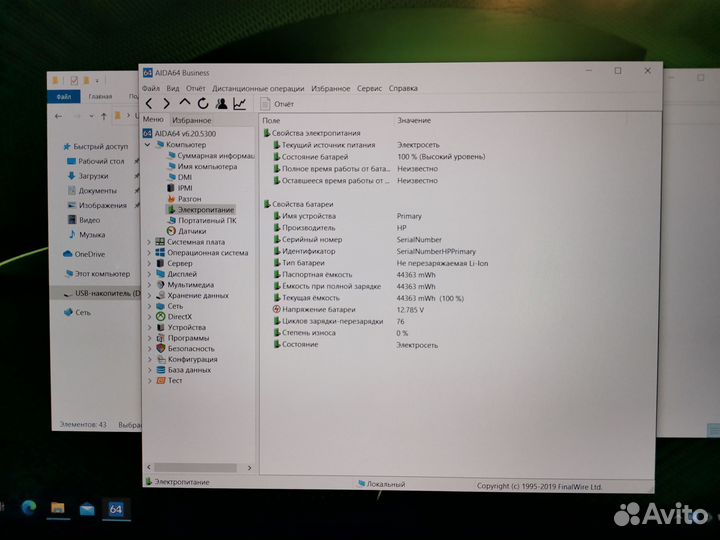The height and width of the screenshot is (540, 720).
Task: Open the Сервис menu
Action: click(x=369, y=88)
